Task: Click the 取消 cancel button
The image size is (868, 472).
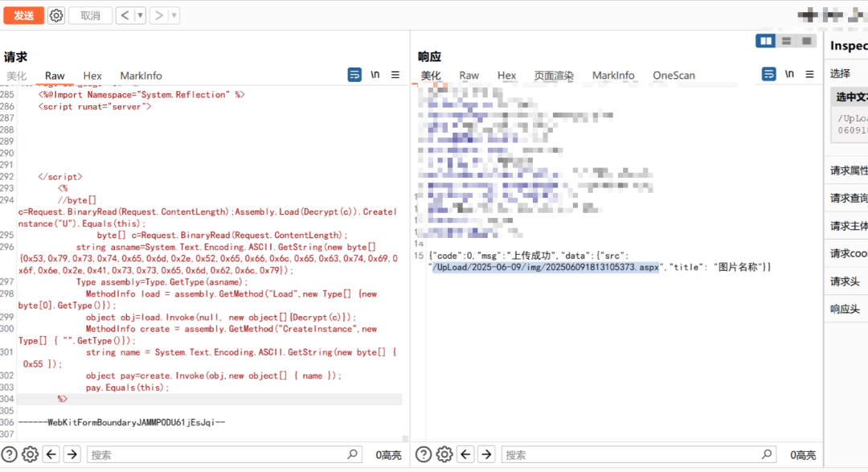Action: coord(90,15)
